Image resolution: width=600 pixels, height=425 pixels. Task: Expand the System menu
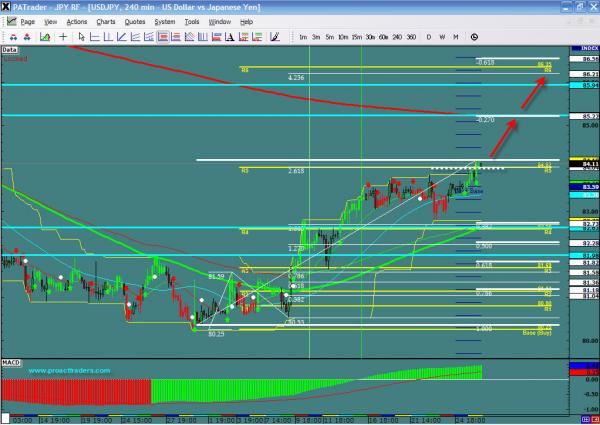pyautogui.click(x=165, y=20)
